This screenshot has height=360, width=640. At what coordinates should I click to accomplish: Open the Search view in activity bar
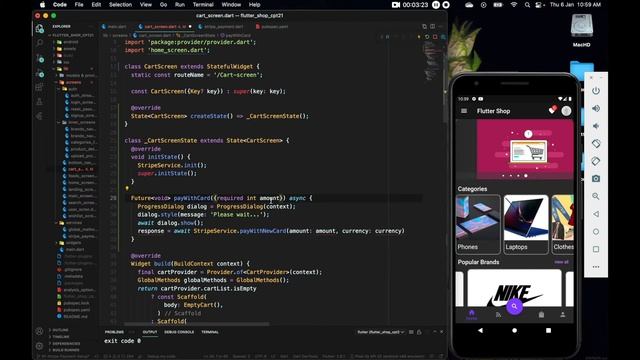point(40,42)
